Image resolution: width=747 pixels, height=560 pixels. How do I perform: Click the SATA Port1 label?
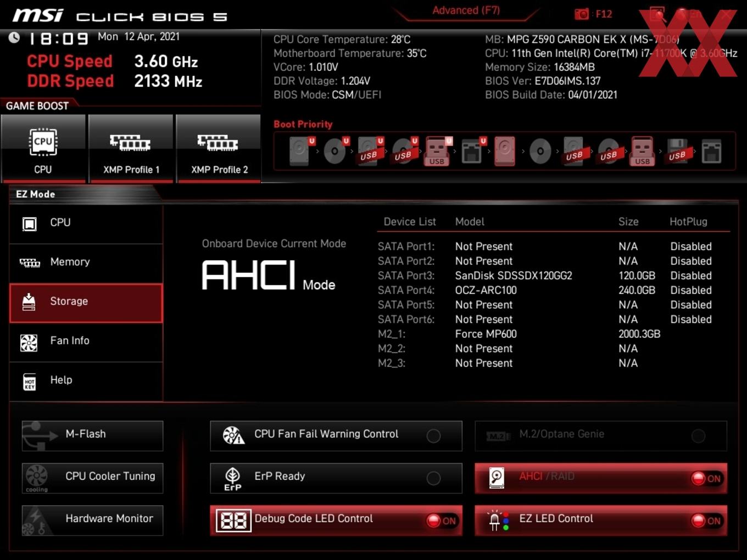(x=406, y=247)
